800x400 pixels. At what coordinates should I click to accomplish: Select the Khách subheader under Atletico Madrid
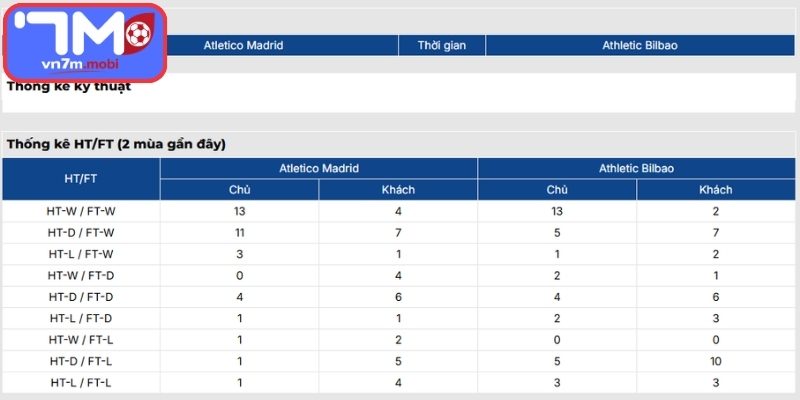click(398, 190)
